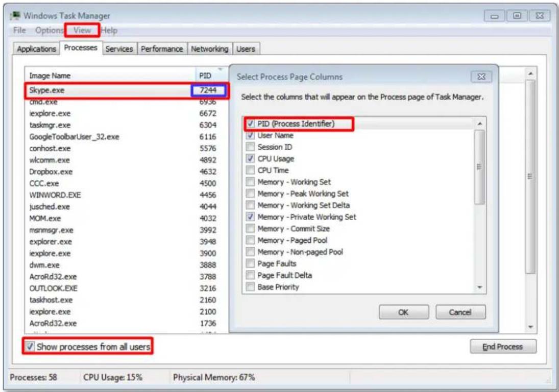Select the Skype.exe process row

point(126,90)
